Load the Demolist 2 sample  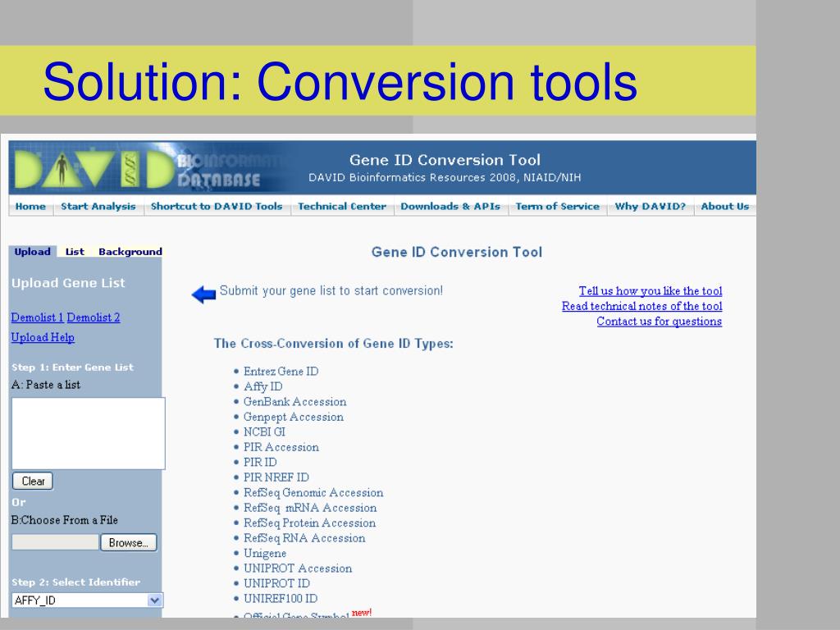[94, 317]
